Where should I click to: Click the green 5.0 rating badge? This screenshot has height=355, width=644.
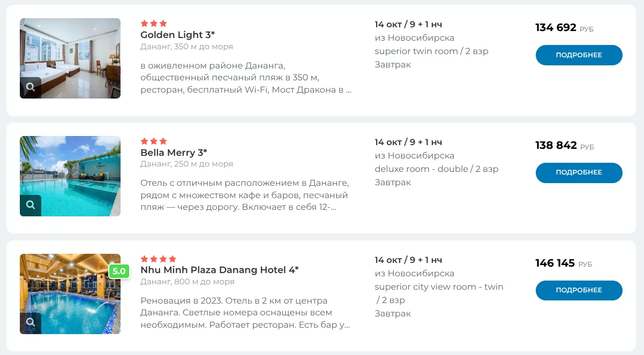coord(119,271)
